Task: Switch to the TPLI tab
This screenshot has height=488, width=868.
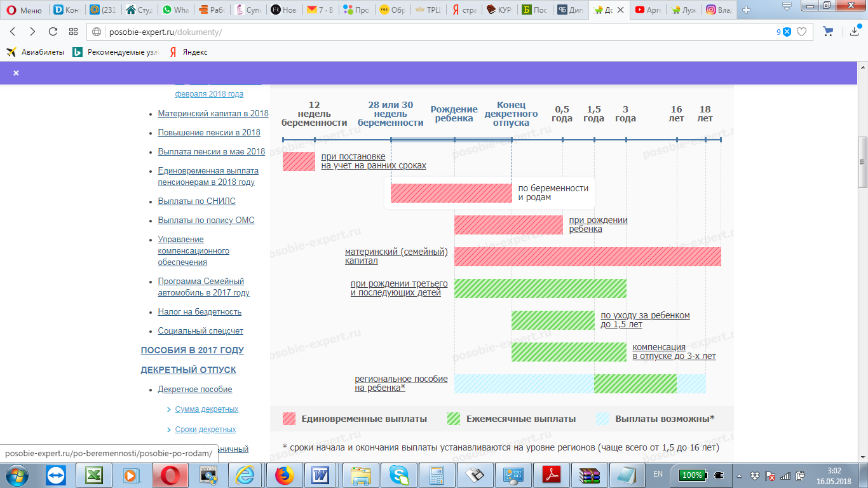Action: pyautogui.click(x=428, y=10)
